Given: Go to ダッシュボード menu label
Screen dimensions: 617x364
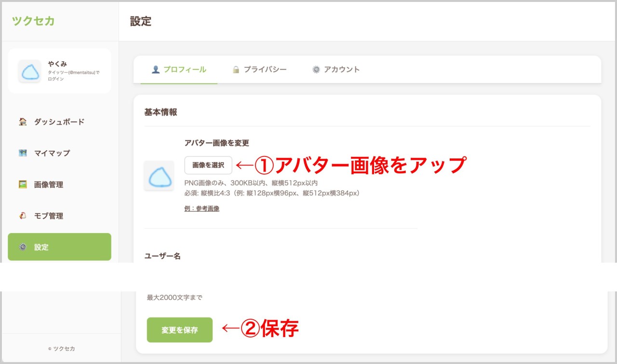Looking at the screenshot, I should [59, 122].
